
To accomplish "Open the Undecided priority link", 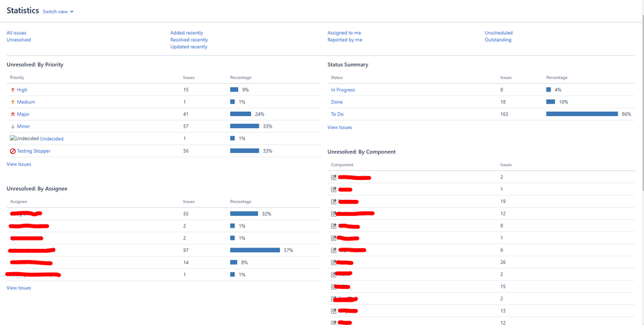I will pyautogui.click(x=52, y=139).
